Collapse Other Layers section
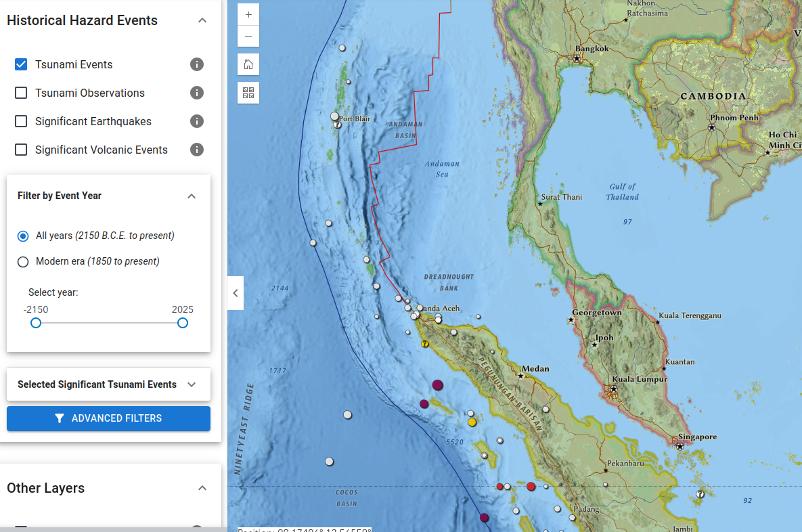The image size is (802, 532). (x=202, y=488)
